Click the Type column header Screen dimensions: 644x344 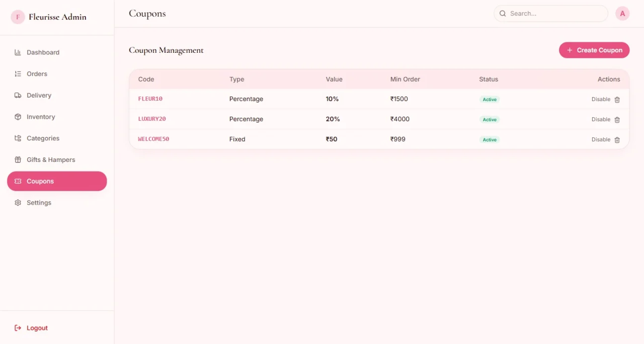(x=236, y=79)
